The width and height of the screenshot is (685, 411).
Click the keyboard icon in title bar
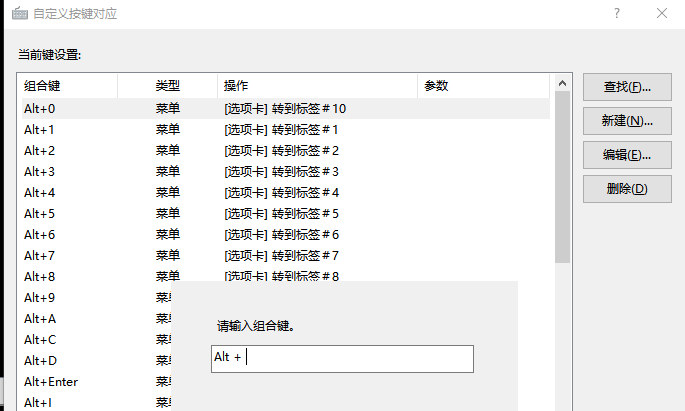20,14
